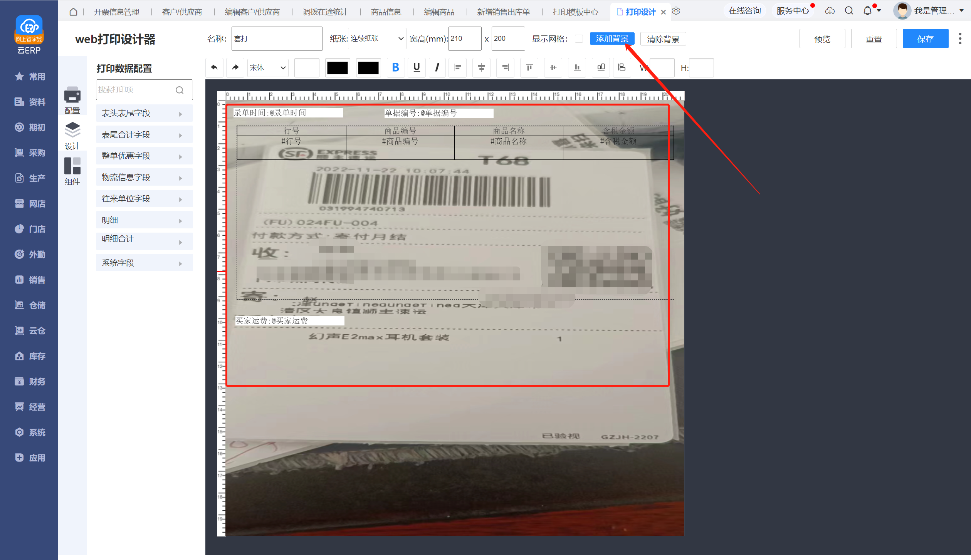Click the width field showing 210
Viewport: 971px width, 560px height.
click(465, 39)
